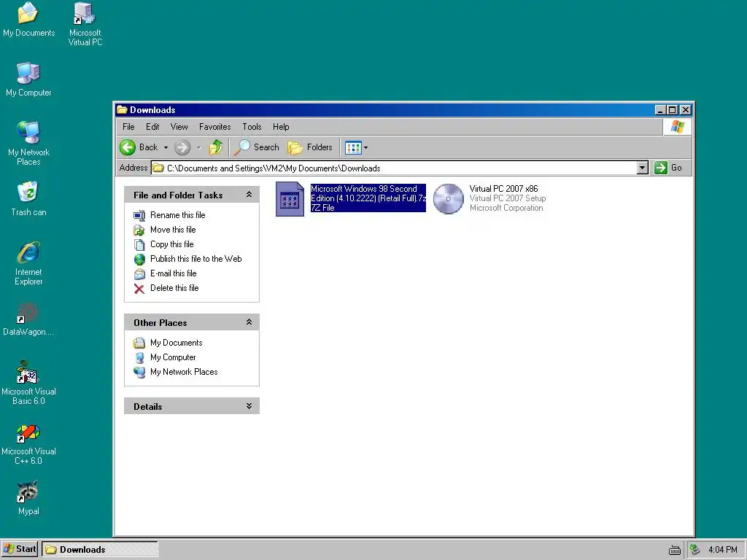Click the Downloads folder icon in title bar
The image size is (747, 560).
(x=122, y=110)
